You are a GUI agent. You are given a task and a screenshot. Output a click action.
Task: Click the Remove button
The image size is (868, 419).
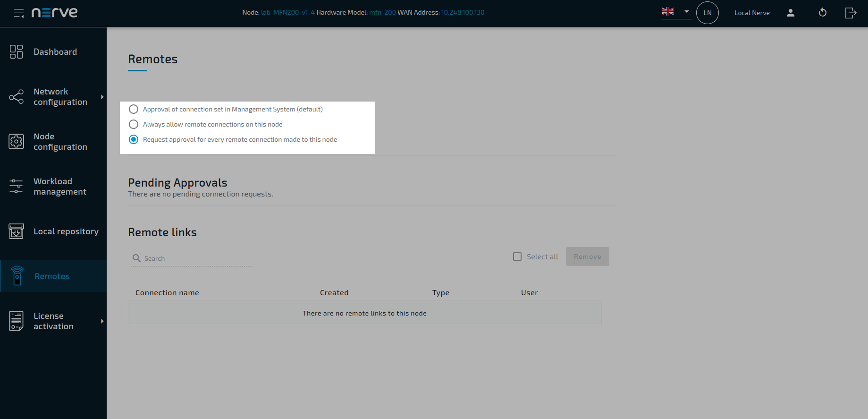(x=587, y=257)
